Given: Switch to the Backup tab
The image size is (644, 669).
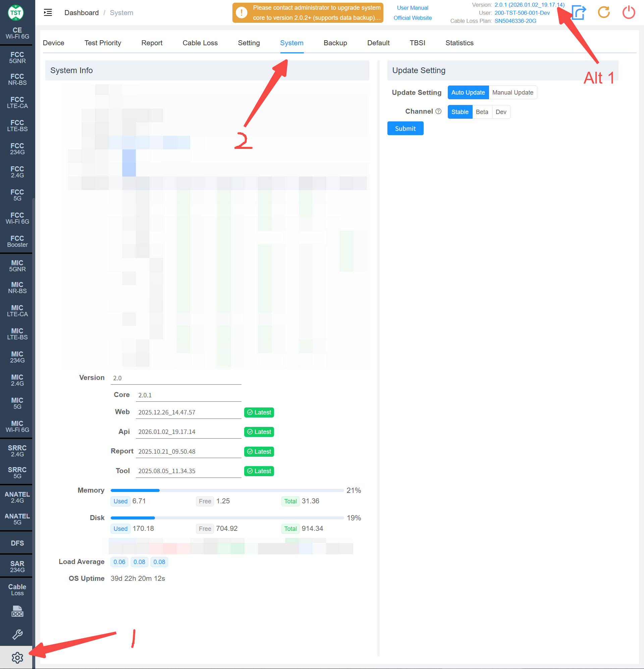Looking at the screenshot, I should pyautogui.click(x=335, y=43).
